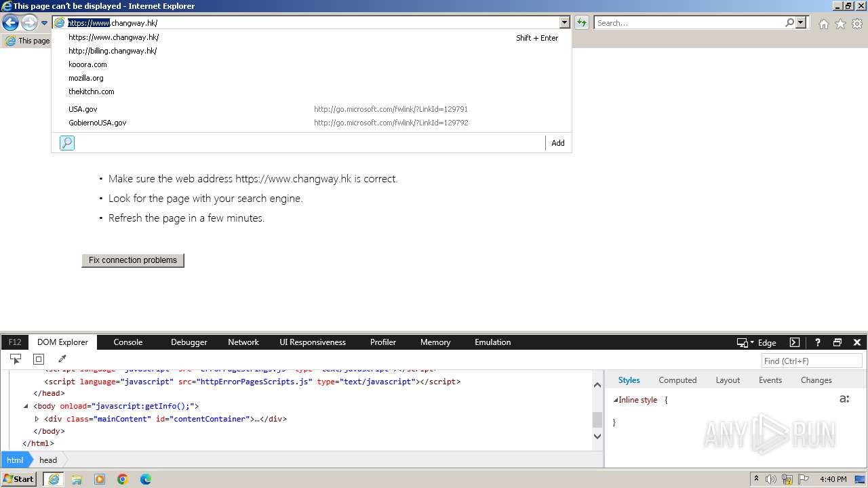Open the recent pages dropdown arrow

coord(44,23)
